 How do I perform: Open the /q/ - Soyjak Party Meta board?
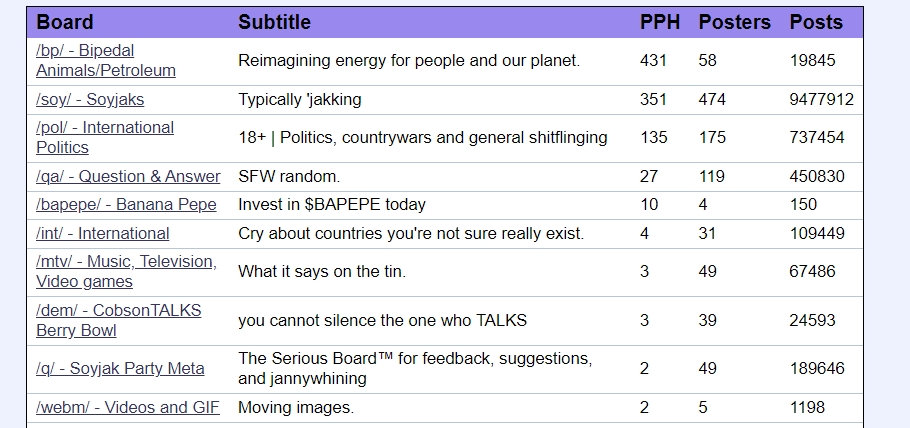(x=120, y=368)
